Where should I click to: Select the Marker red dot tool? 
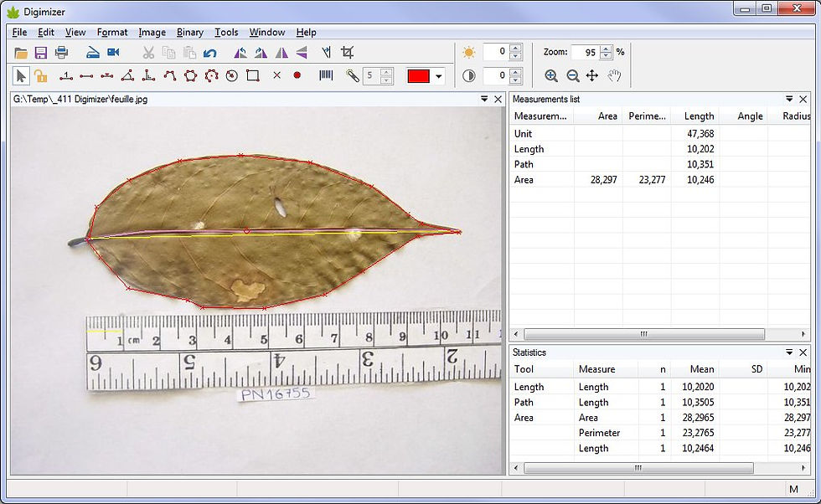[x=297, y=75]
